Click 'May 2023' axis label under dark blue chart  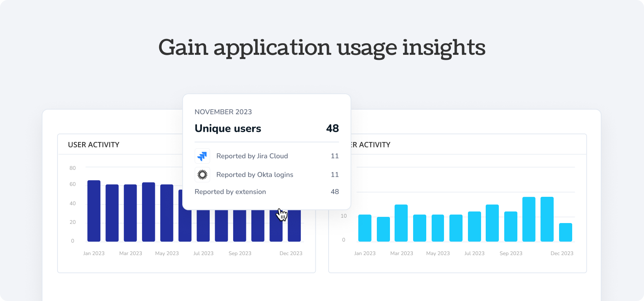[x=167, y=254]
